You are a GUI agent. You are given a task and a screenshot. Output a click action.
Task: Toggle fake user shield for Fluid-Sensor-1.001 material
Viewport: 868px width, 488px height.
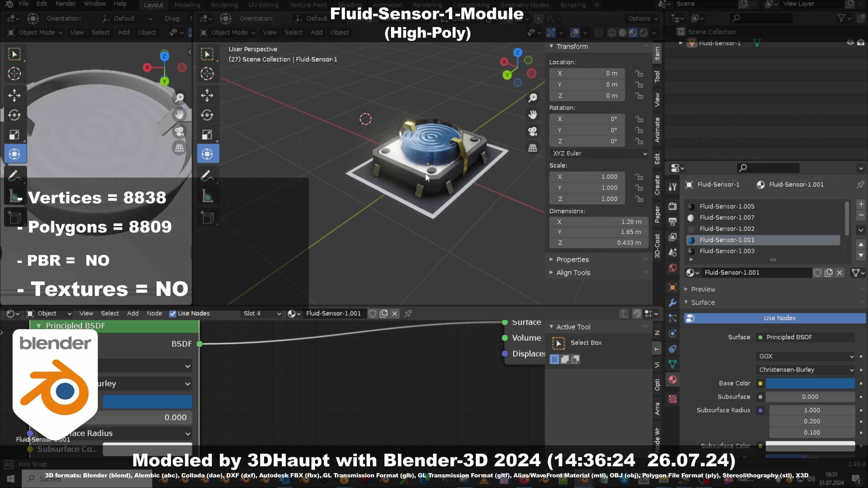817,273
